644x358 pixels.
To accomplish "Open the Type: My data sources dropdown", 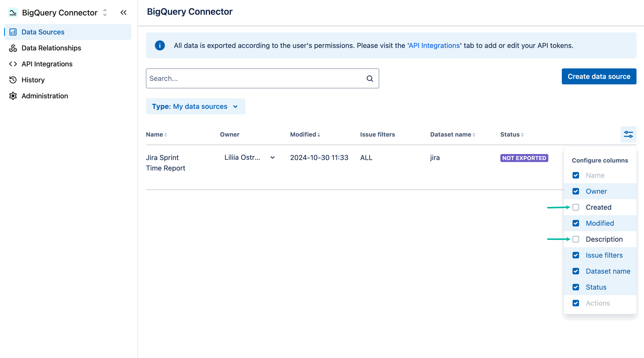I will [x=195, y=106].
